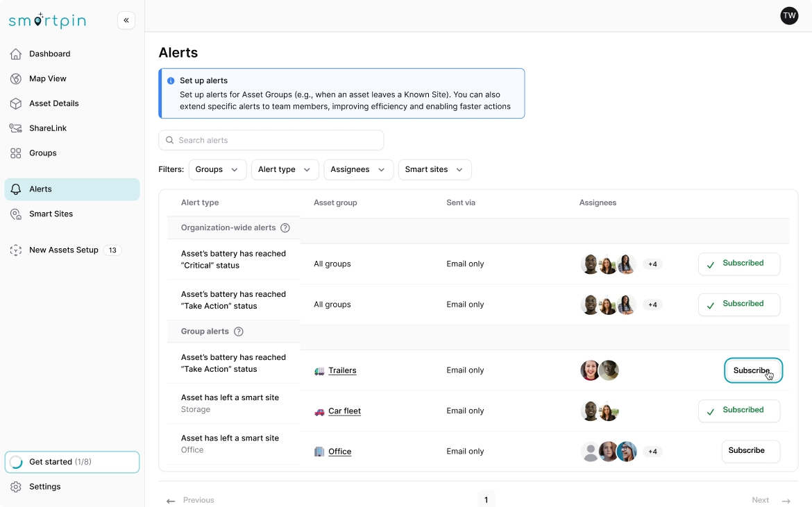Open the ShareLink page
Screen dimensions: 812x507
pyautogui.click(x=48, y=128)
